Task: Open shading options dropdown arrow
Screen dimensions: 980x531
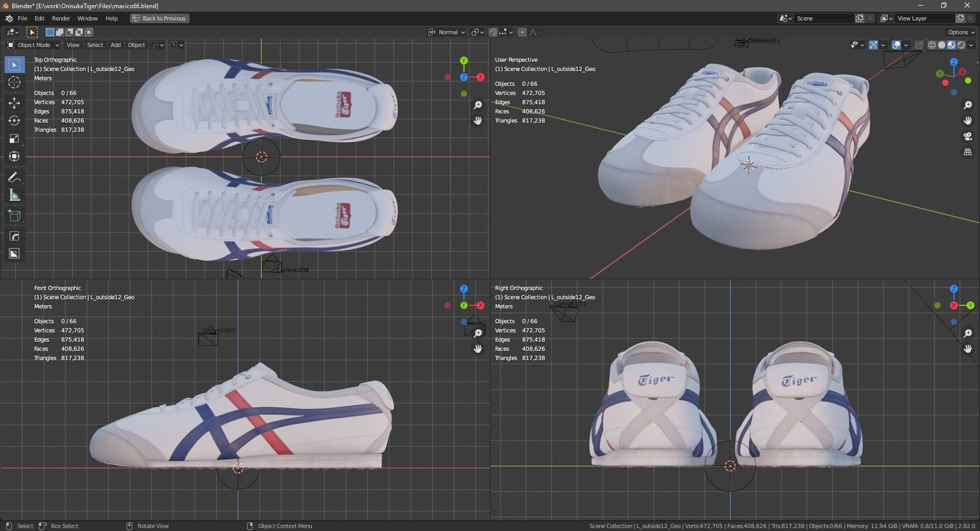Action: click(971, 45)
